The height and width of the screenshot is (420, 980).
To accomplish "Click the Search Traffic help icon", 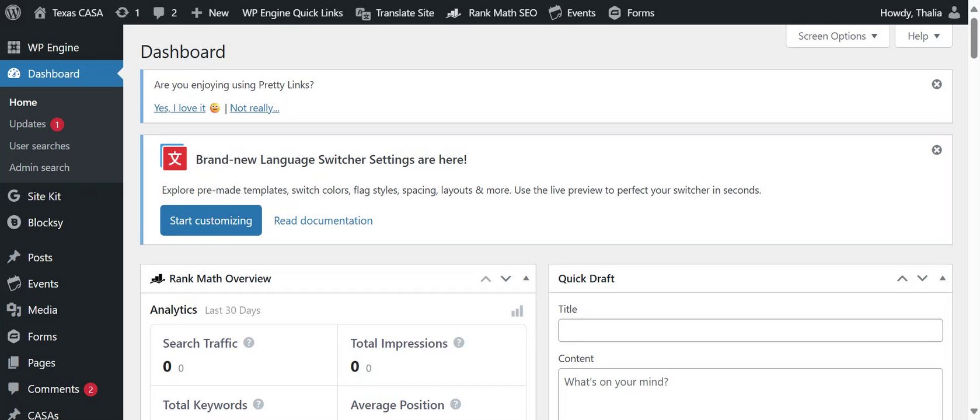I will (249, 343).
